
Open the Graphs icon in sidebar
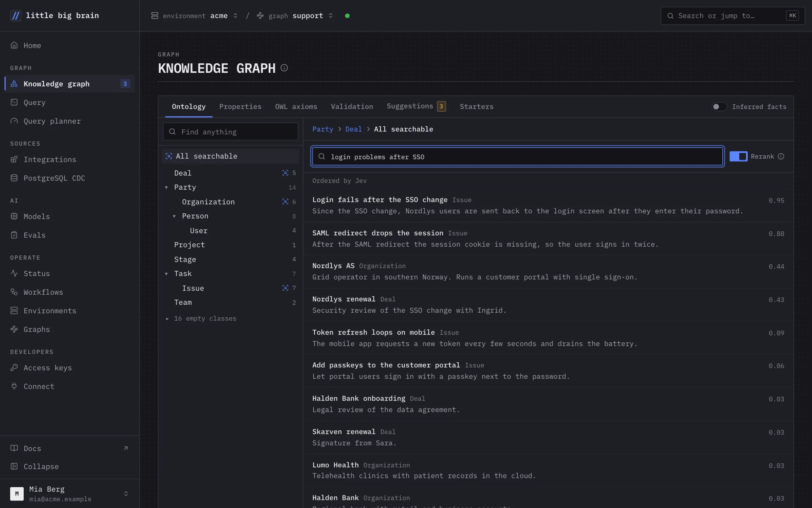[14, 329]
